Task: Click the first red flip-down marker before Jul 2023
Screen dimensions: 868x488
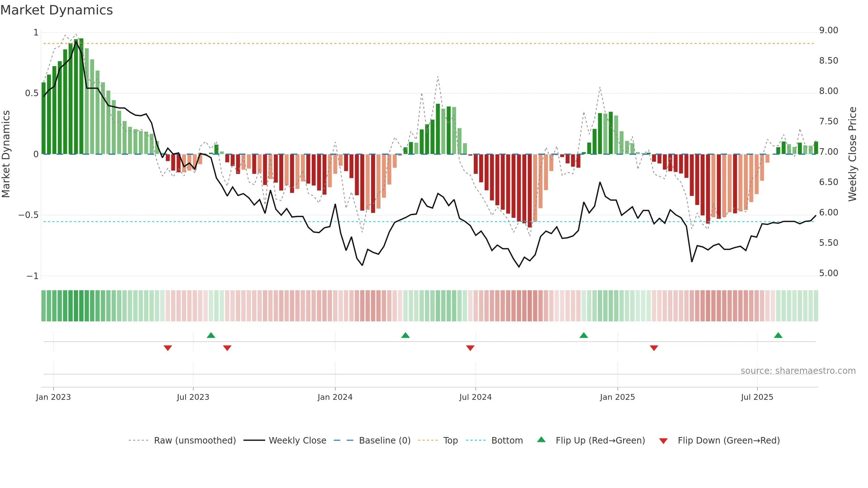Action: pyautogui.click(x=168, y=348)
